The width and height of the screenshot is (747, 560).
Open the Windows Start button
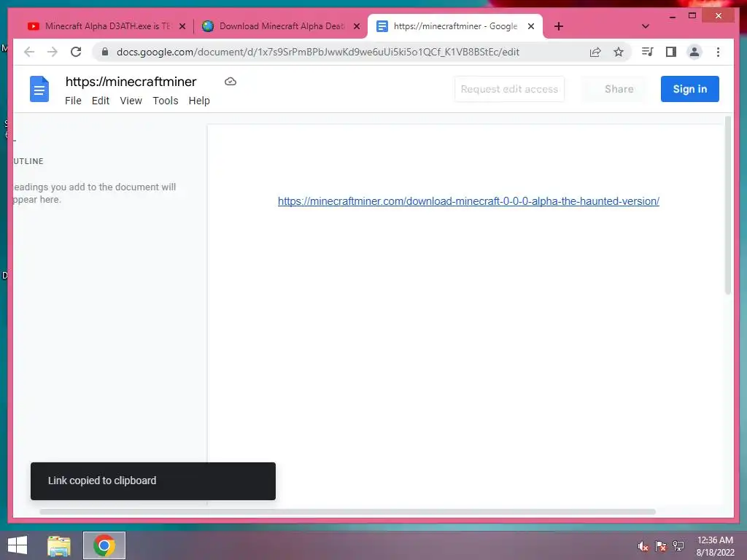click(18, 545)
